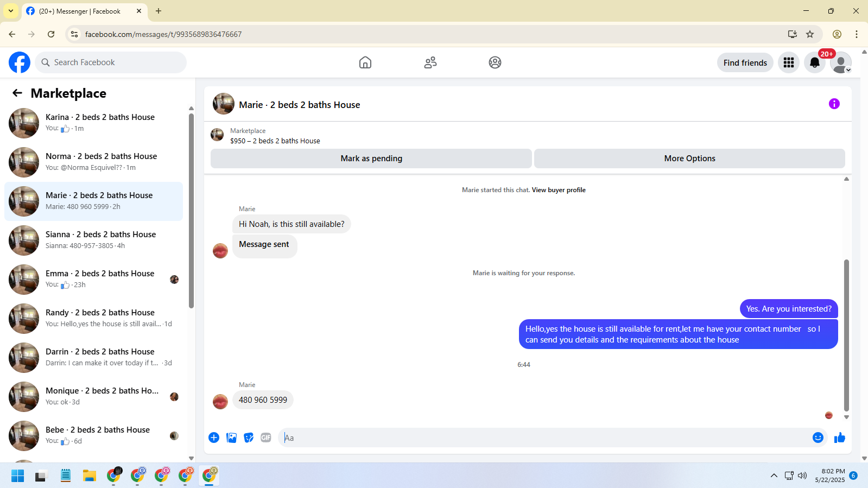868x488 pixels.
Task: Choose a sticker from the sticker icon
Action: click(x=249, y=438)
